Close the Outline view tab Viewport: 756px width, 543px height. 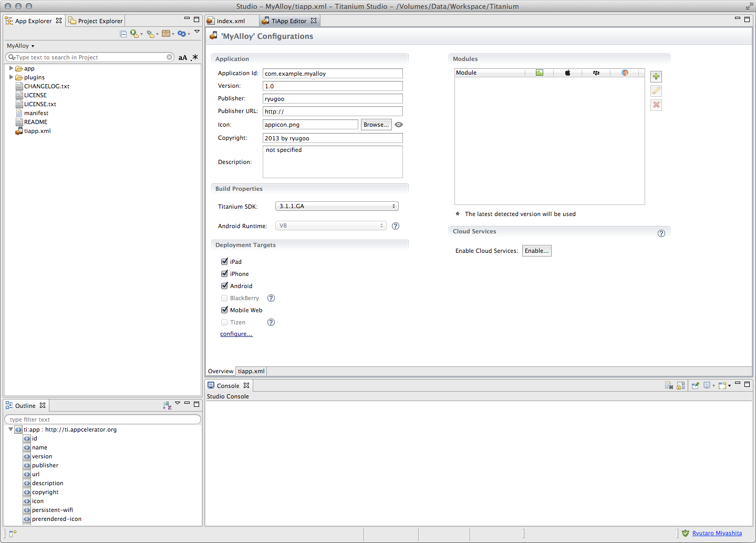point(43,405)
